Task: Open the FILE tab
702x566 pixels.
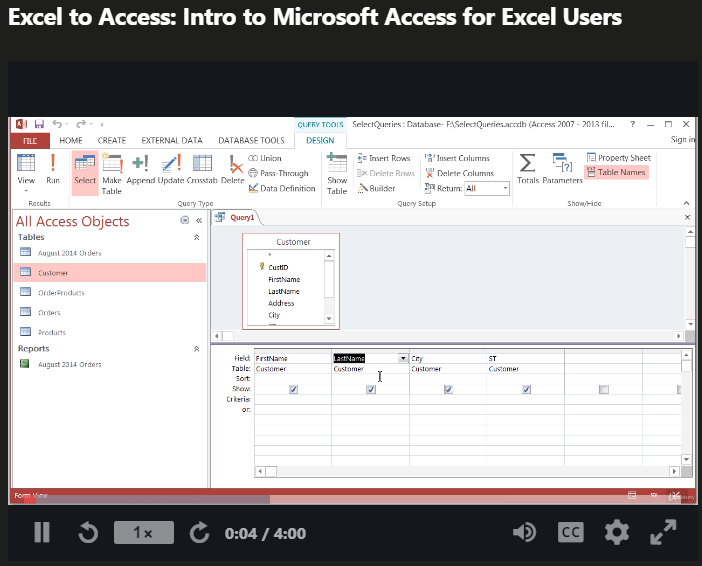Action: point(30,141)
